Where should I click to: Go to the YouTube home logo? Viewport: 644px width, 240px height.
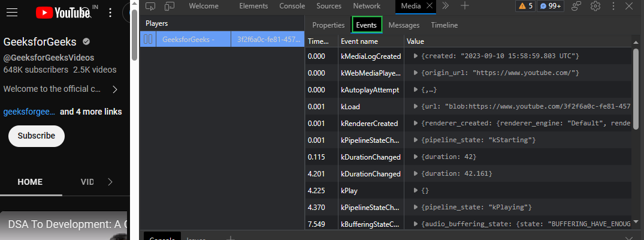[x=63, y=13]
